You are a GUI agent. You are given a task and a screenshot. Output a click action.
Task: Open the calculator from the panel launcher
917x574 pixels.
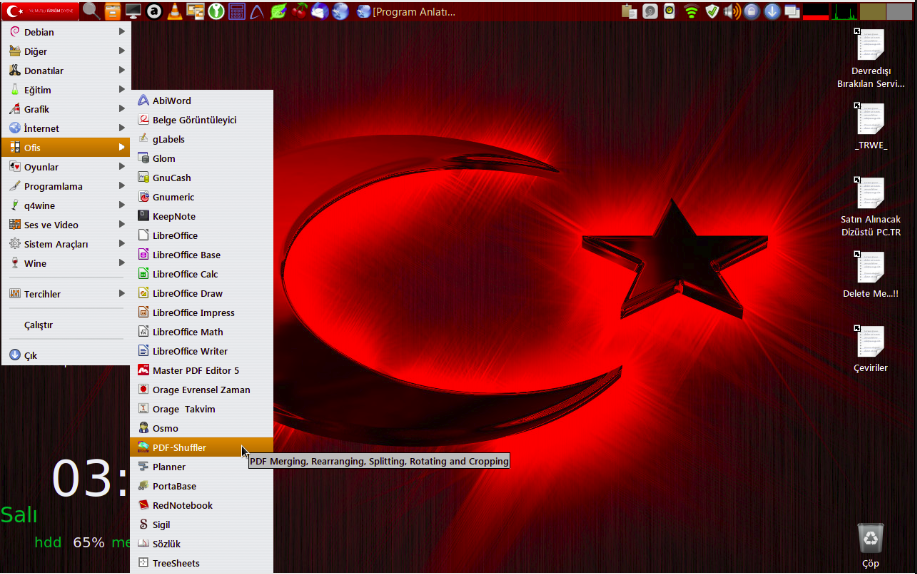pos(237,11)
